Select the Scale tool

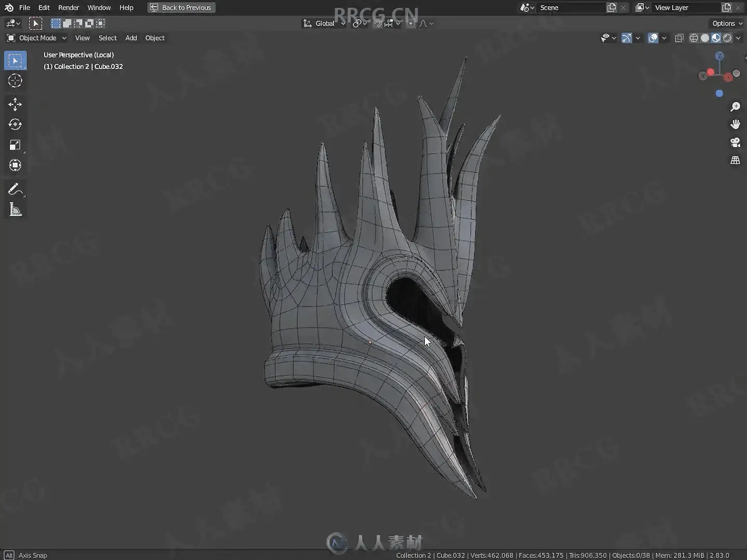[15, 145]
